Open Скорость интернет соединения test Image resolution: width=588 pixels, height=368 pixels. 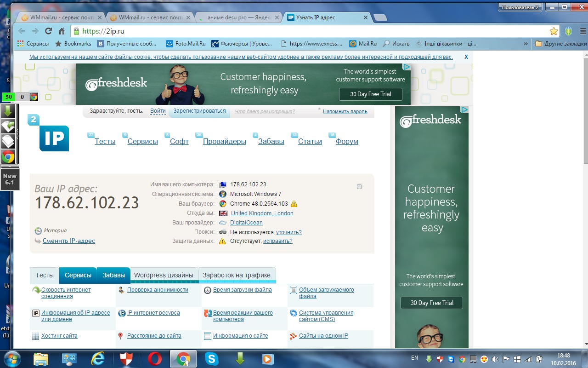(66, 293)
